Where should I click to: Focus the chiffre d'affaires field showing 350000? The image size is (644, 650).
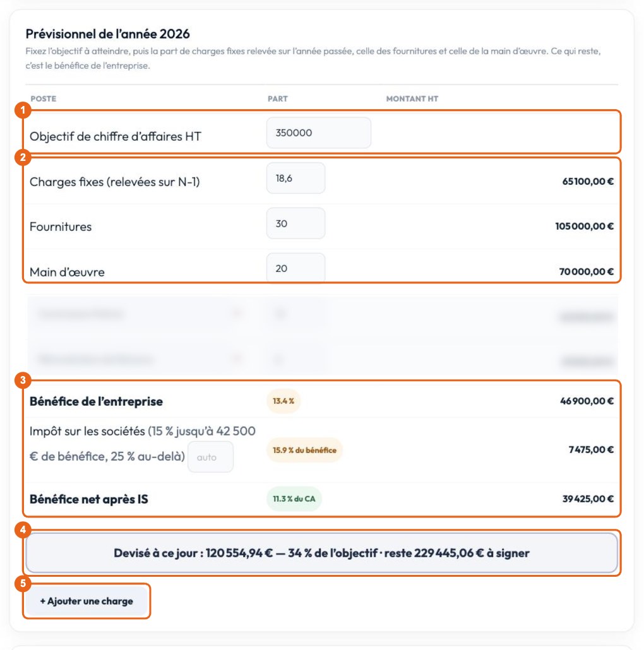point(318,133)
